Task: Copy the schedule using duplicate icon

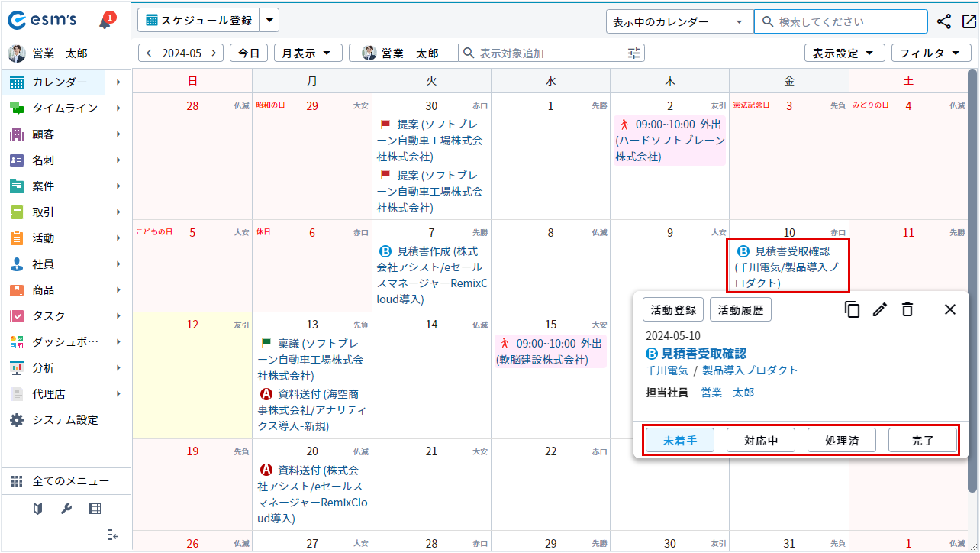Action: [x=853, y=309]
